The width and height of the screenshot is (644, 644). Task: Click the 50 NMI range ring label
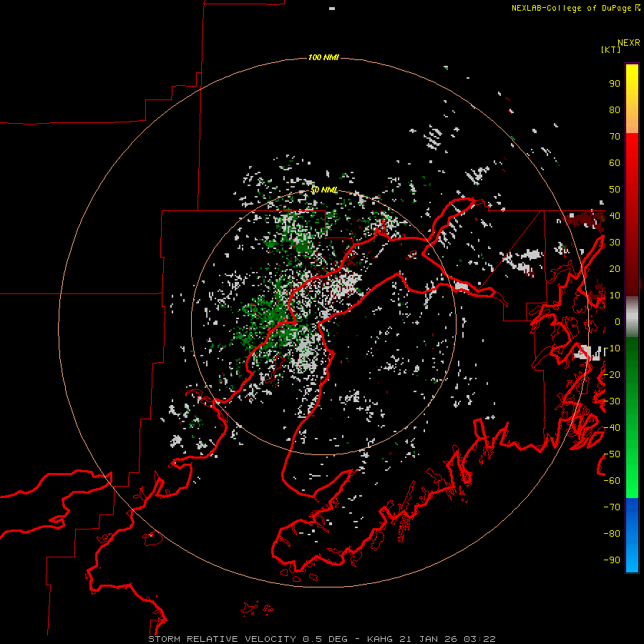pyautogui.click(x=324, y=190)
